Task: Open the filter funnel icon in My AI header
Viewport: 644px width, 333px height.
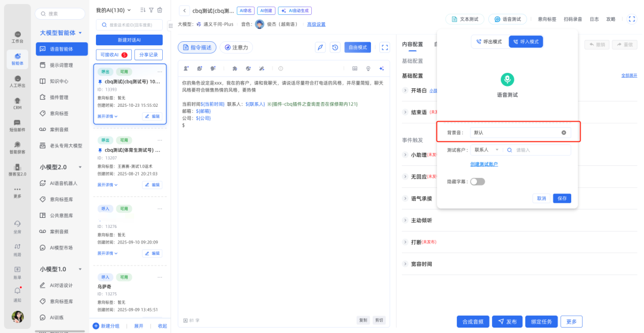Action: click(x=151, y=10)
